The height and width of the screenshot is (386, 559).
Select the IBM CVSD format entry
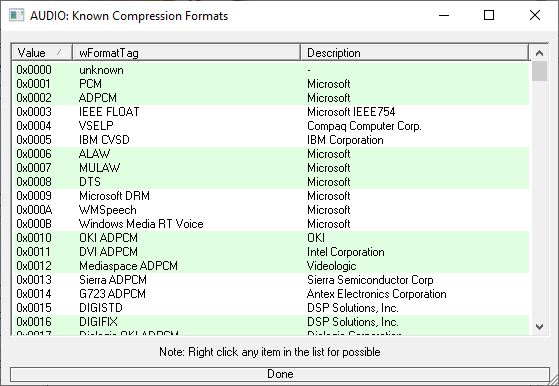click(104, 140)
